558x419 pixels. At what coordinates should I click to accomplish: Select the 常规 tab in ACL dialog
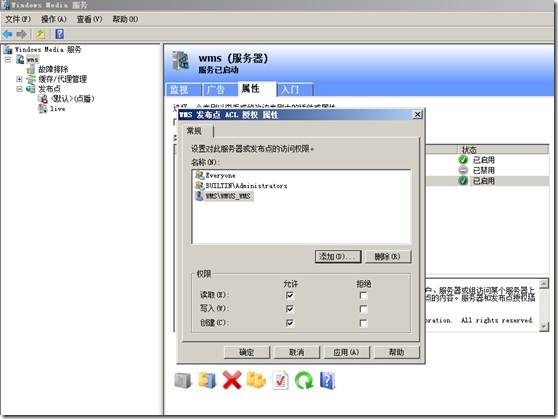(x=198, y=131)
